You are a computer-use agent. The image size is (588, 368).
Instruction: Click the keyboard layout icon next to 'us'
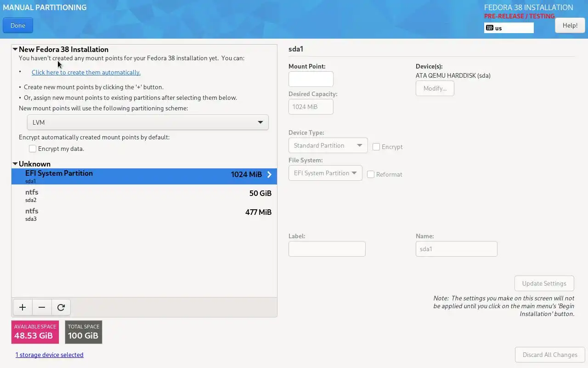tap(490, 28)
